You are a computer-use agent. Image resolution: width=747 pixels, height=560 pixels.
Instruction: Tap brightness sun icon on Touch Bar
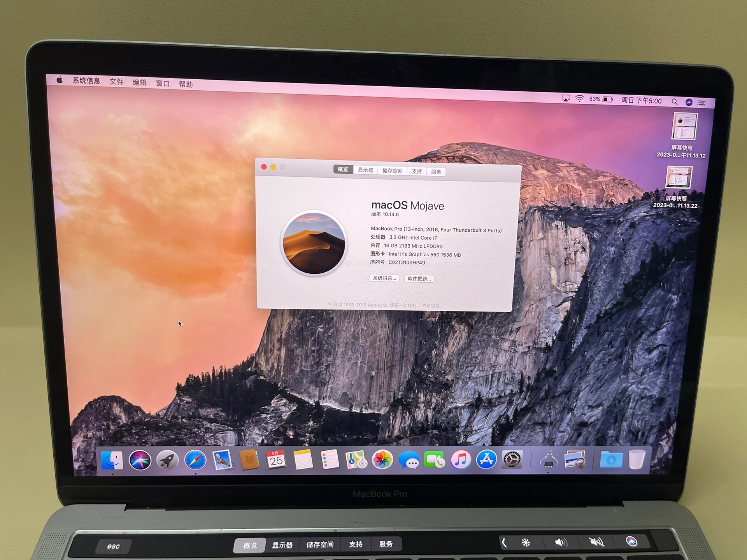tap(526, 542)
